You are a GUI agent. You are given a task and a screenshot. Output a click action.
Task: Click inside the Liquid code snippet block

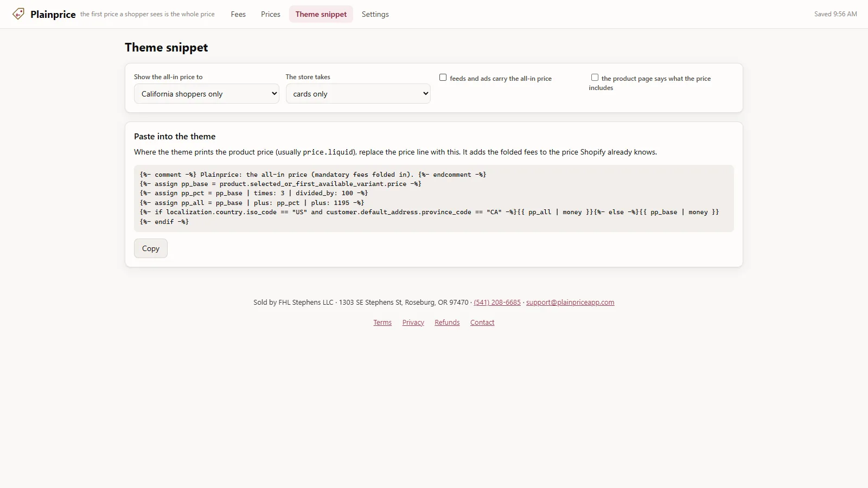click(434, 198)
